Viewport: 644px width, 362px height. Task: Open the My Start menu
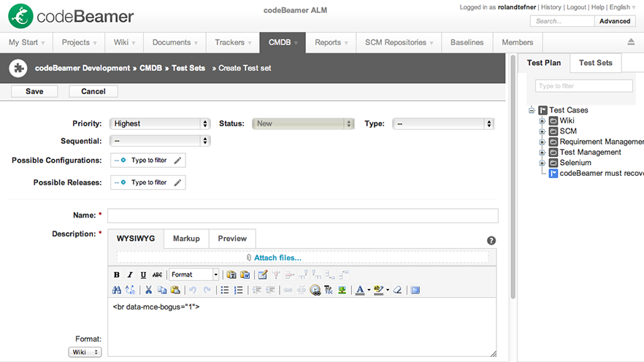26,42
